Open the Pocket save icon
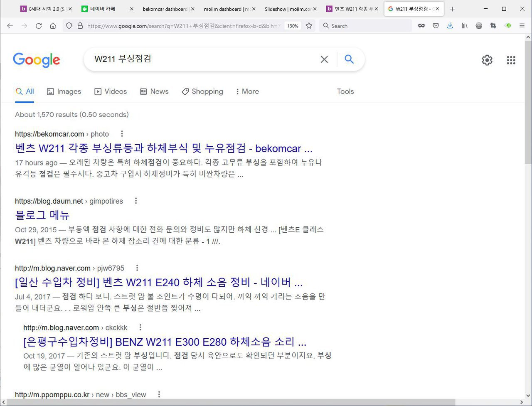Image resolution: width=532 pixels, height=406 pixels. click(x=436, y=26)
